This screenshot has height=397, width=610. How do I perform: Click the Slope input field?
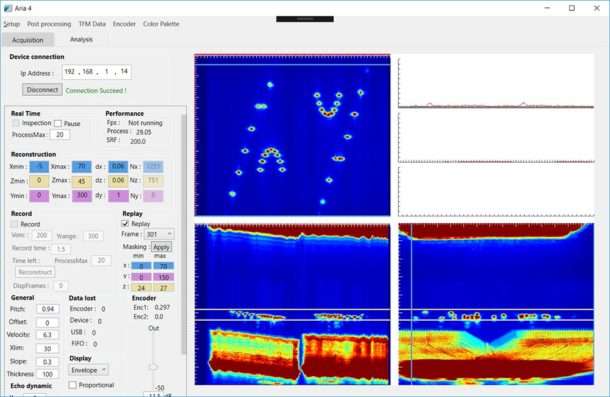tap(48, 362)
